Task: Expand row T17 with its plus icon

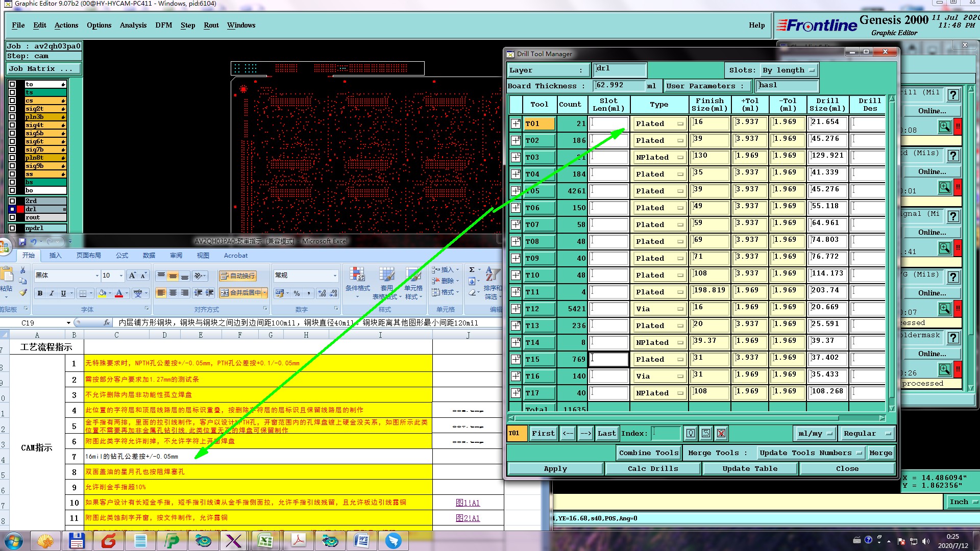Action: (x=516, y=393)
